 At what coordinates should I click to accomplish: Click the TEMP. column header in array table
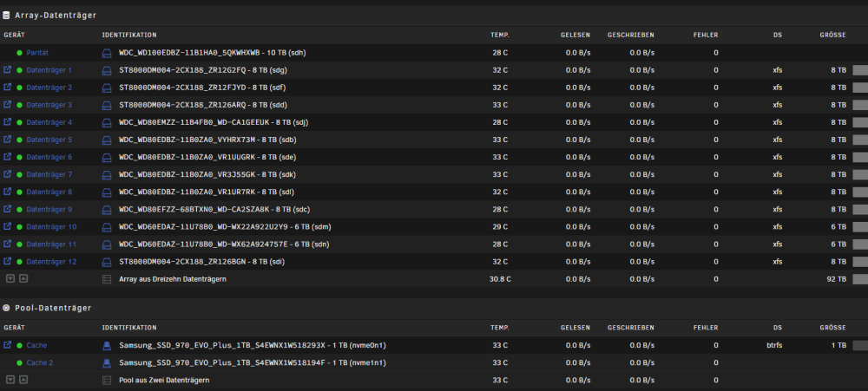pos(499,36)
